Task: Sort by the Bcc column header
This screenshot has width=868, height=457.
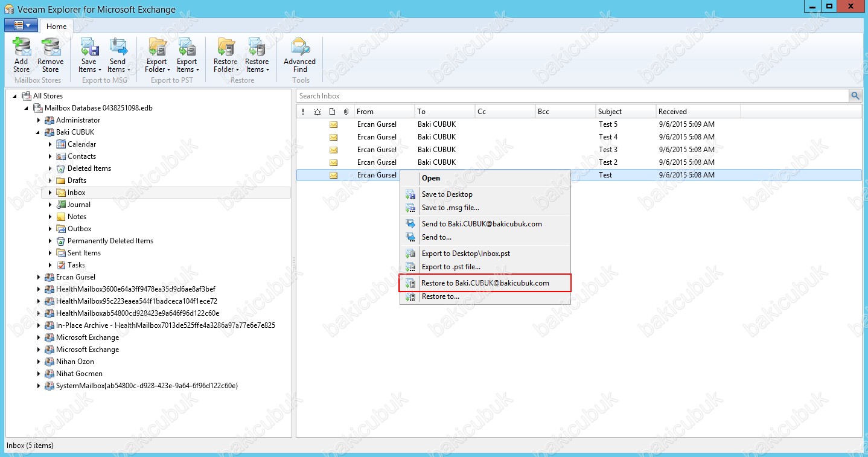Action: pyautogui.click(x=566, y=112)
